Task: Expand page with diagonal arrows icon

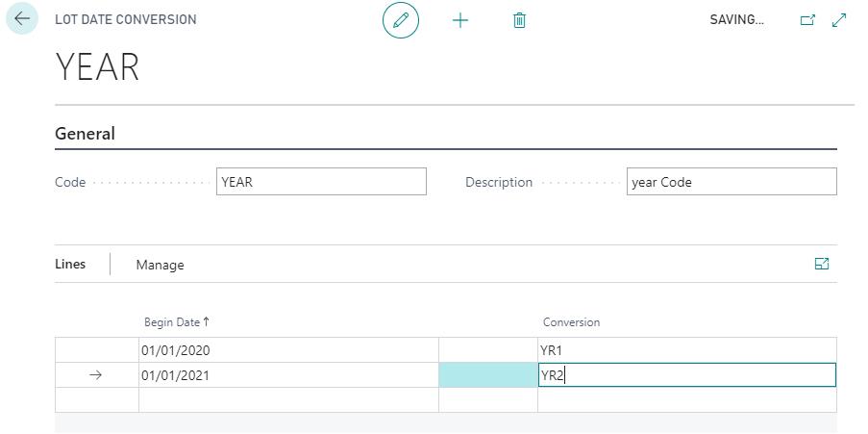Action: pos(839,20)
